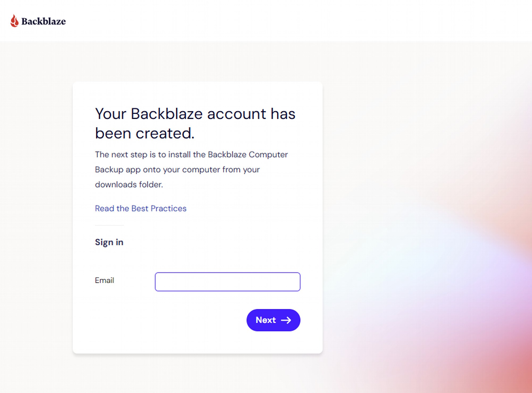The height and width of the screenshot is (393, 532).
Task: Click the arrow icon inside Next button
Action: [286, 320]
